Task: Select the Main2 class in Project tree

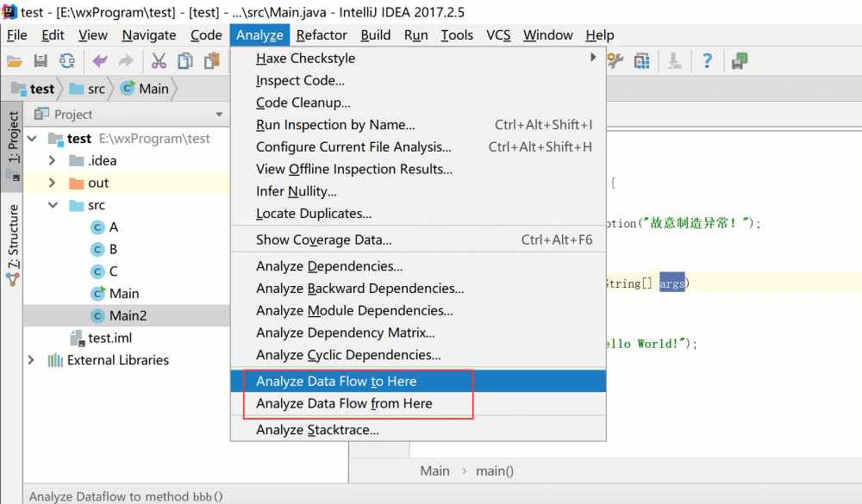Action: [125, 315]
